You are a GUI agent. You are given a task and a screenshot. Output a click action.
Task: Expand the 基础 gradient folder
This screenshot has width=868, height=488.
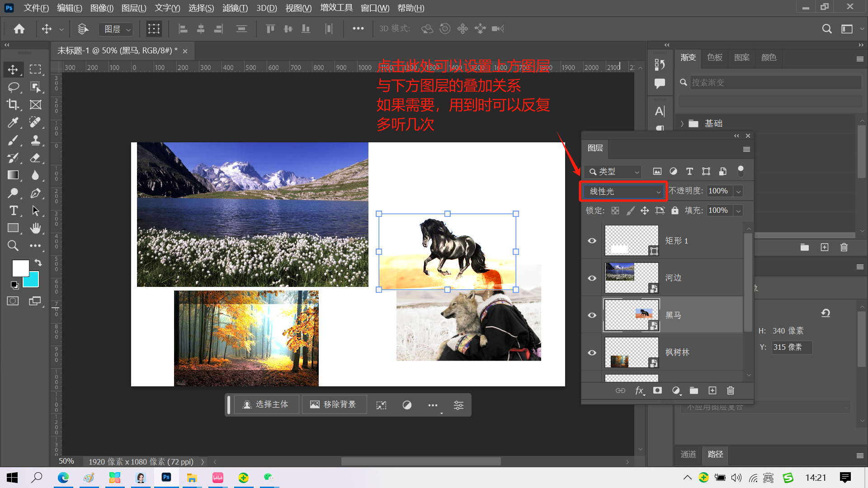pos(682,123)
